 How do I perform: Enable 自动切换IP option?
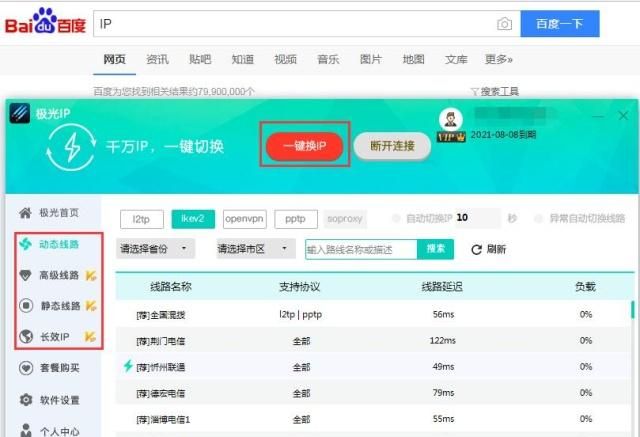pos(396,218)
